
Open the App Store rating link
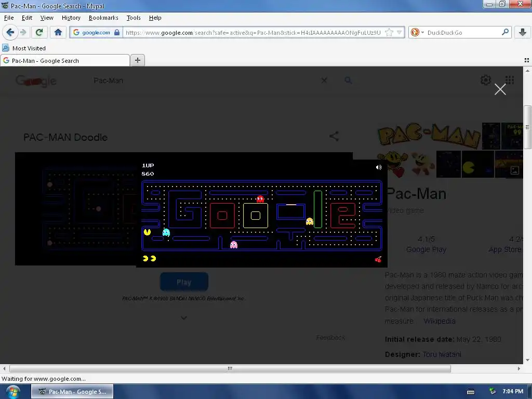pos(505,249)
